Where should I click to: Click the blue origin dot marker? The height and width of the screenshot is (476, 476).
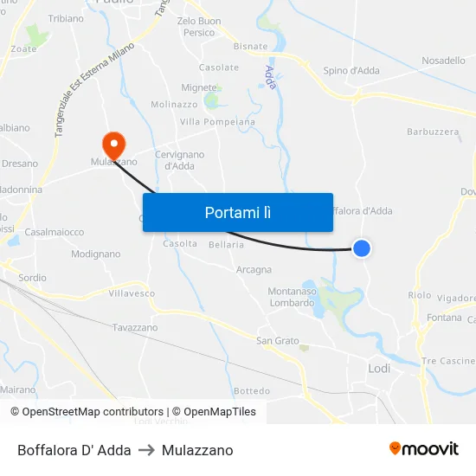tap(362, 248)
